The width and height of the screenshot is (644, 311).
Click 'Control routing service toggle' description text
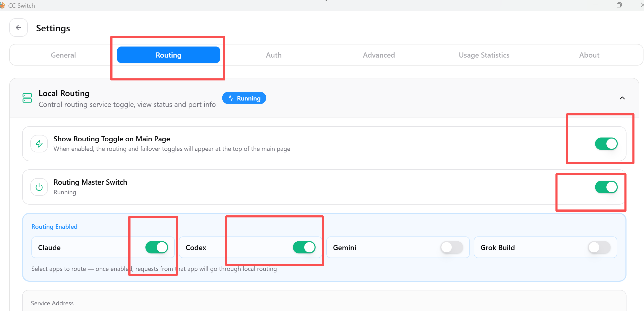(x=127, y=105)
